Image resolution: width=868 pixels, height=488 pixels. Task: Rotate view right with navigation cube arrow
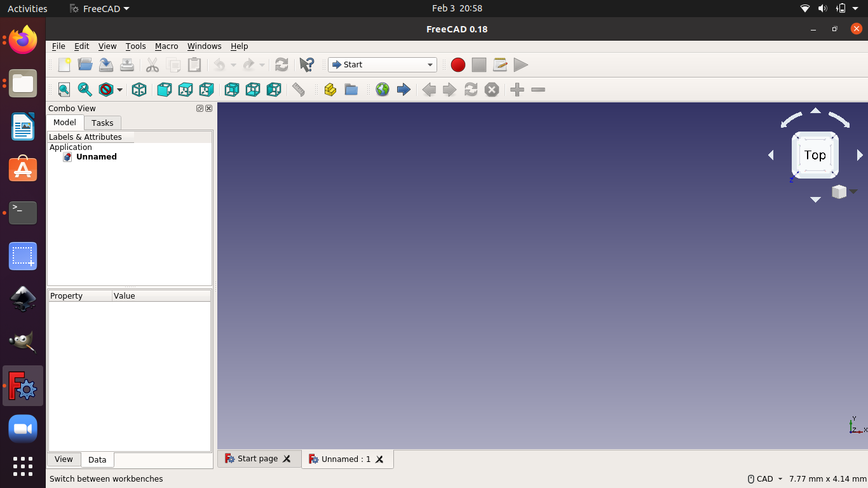tap(860, 155)
